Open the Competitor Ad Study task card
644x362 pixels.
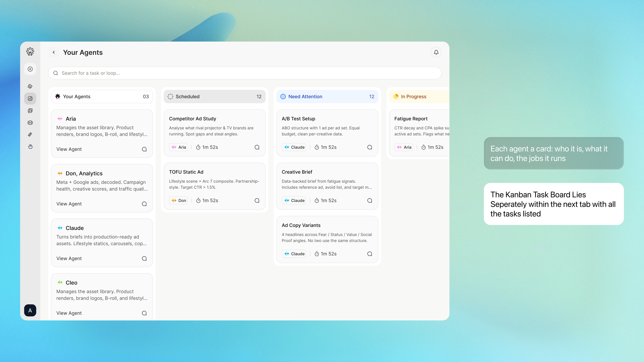(214, 133)
